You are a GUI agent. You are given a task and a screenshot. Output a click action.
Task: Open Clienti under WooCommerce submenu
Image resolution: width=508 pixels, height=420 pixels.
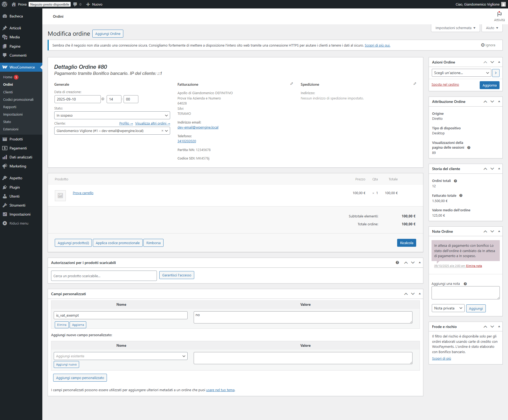coord(8,92)
